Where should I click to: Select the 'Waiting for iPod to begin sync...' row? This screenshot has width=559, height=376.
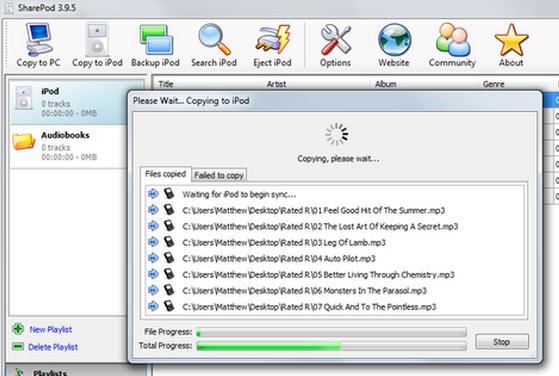(x=334, y=194)
